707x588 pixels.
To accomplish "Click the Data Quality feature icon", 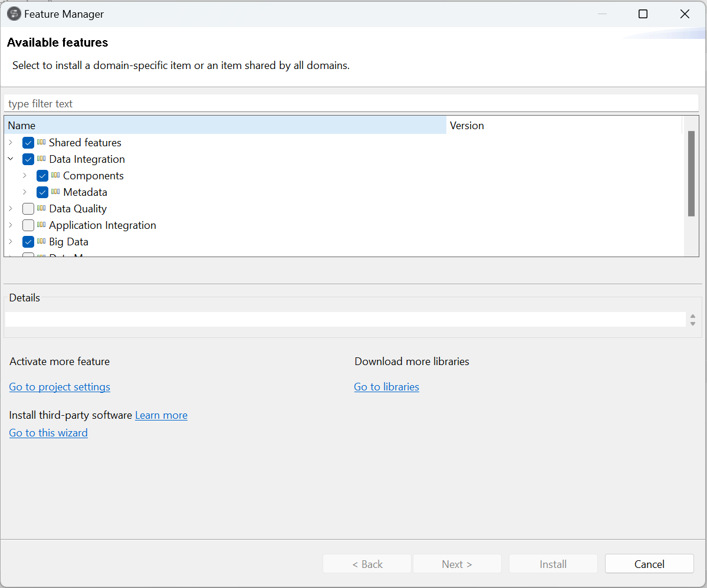I will point(41,208).
